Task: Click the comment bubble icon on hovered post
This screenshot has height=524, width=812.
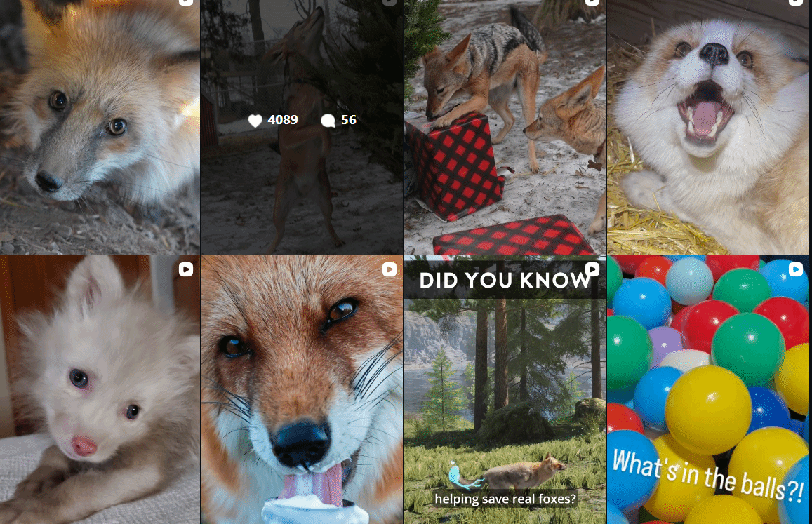Action: 328,121
